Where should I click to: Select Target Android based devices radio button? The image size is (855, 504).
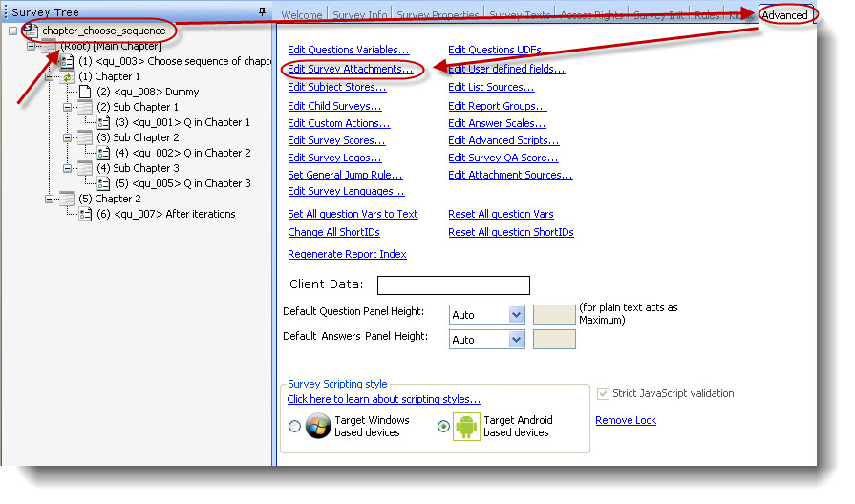(443, 426)
